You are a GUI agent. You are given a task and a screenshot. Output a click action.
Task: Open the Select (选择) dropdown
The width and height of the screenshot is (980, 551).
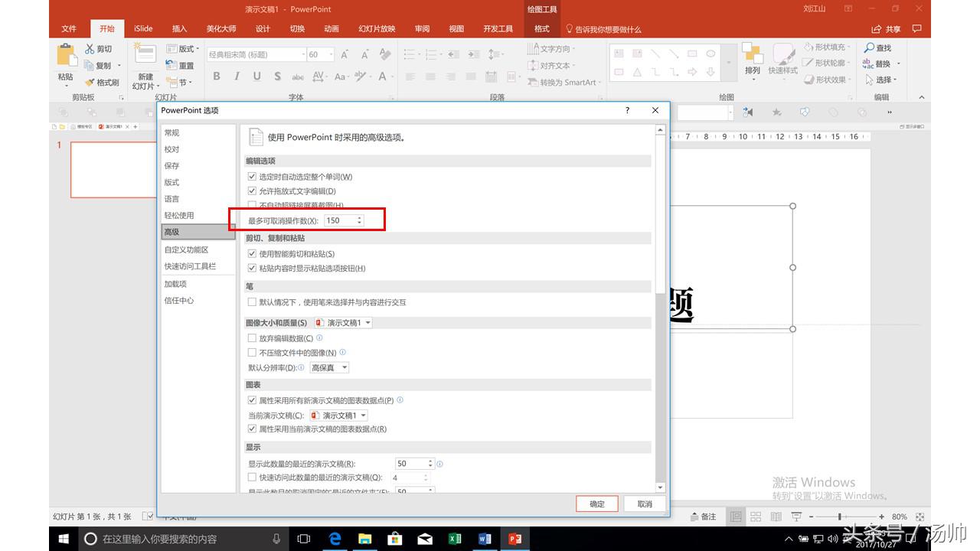[880, 80]
